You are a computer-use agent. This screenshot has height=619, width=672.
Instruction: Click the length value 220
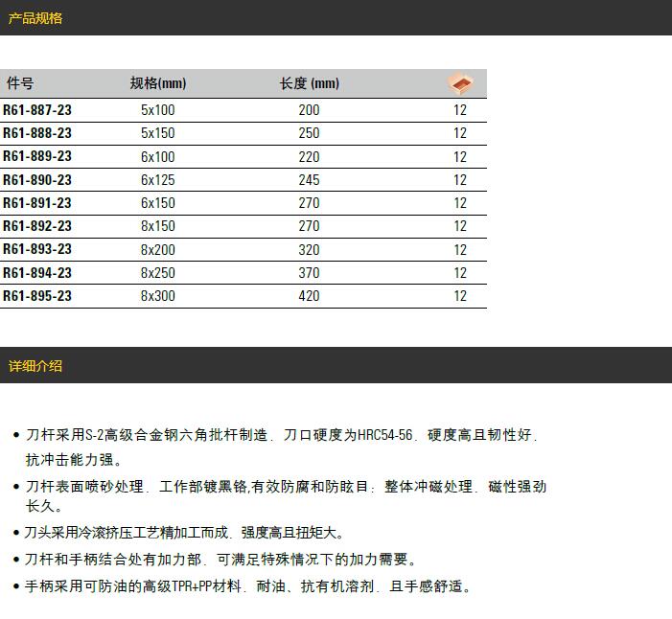click(x=309, y=157)
